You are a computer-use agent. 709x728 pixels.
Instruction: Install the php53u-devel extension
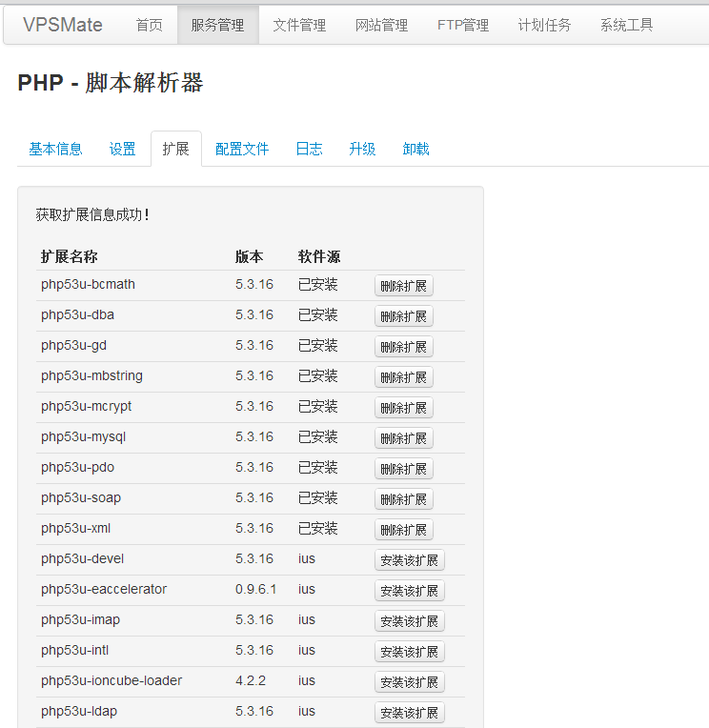coord(409,560)
